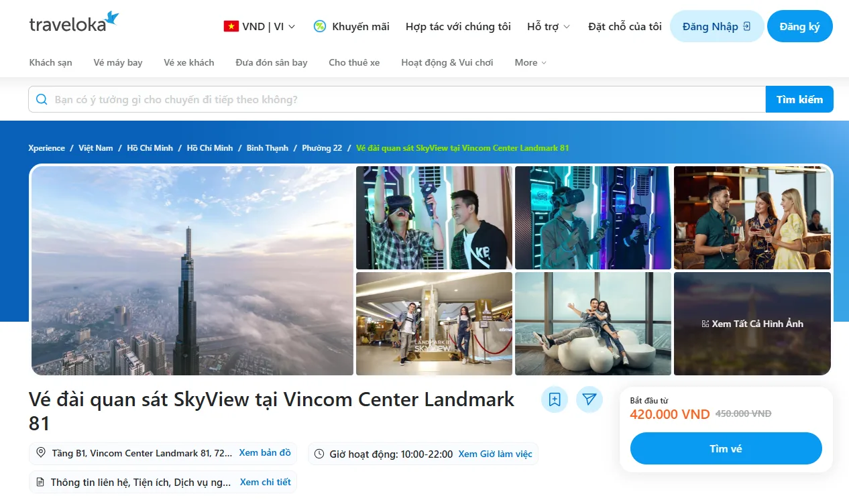The image size is (849, 504).
Task: Open Xem Giờ làm việc link
Action: [x=496, y=454]
